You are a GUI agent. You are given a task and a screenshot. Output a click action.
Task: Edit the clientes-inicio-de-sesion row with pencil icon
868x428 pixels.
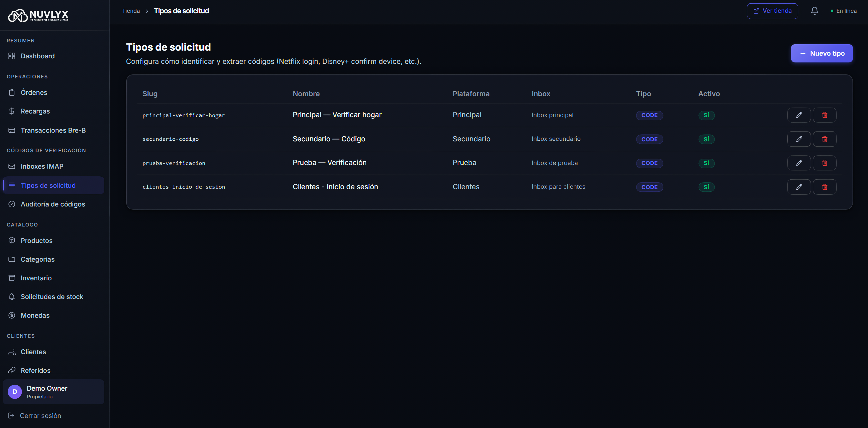(799, 187)
